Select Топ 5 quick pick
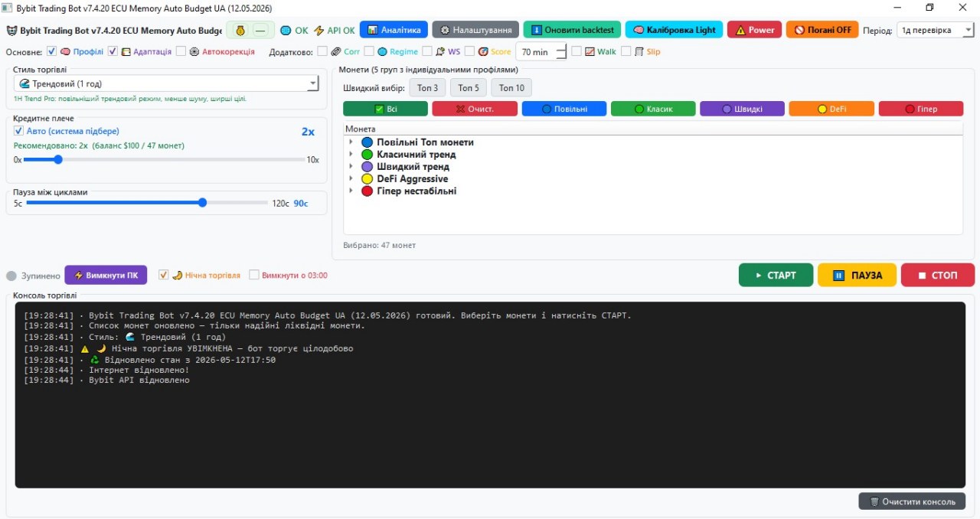The image size is (980, 519). click(468, 87)
